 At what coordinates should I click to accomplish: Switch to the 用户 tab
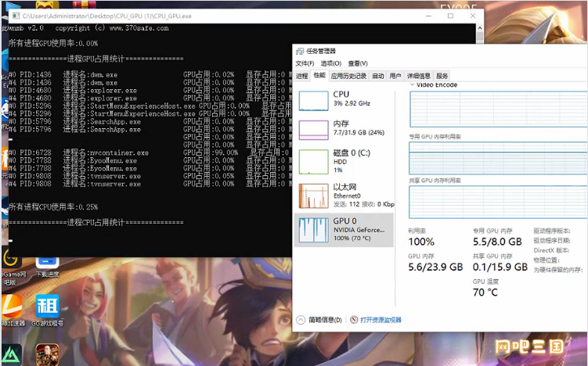tap(395, 76)
